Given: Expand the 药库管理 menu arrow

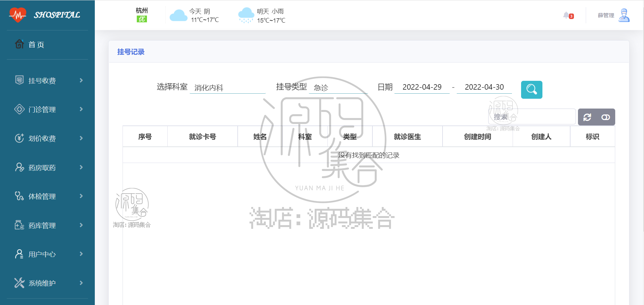Looking at the screenshot, I should point(81,225).
